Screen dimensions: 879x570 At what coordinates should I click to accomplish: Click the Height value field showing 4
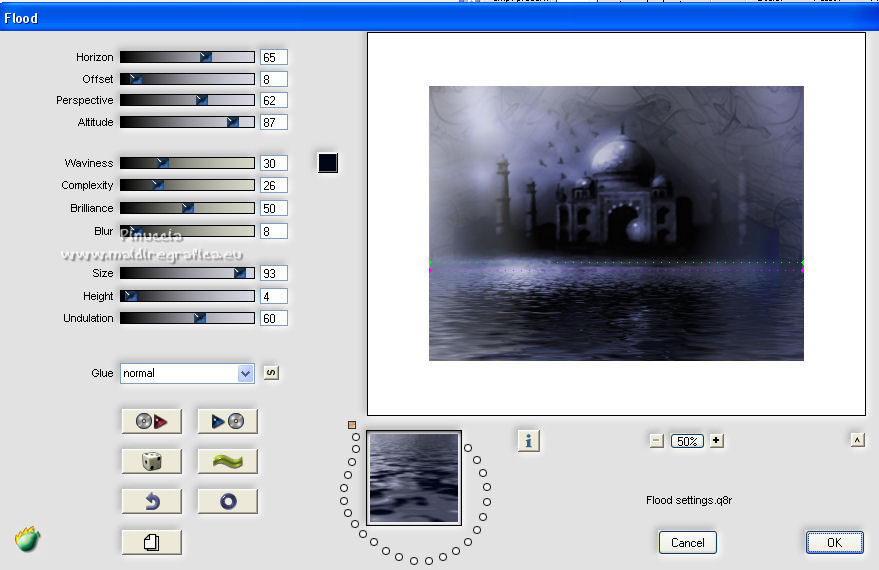click(x=274, y=296)
